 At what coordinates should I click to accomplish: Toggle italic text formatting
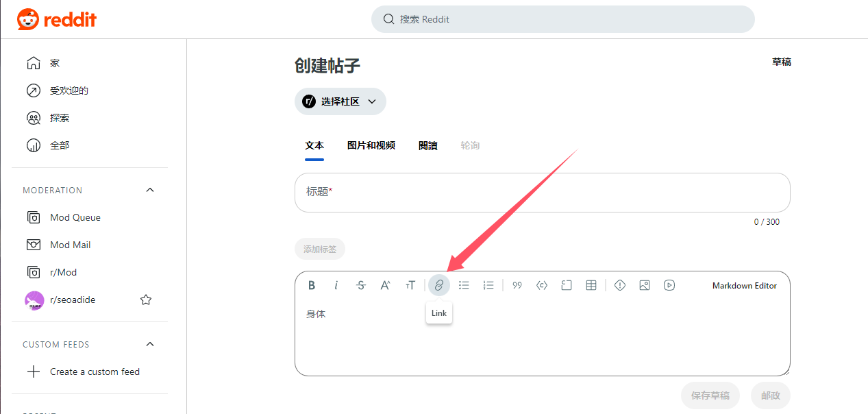[336, 285]
